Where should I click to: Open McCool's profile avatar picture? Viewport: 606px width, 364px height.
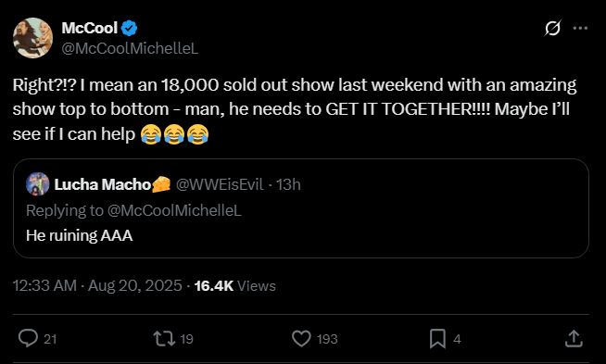(32, 38)
